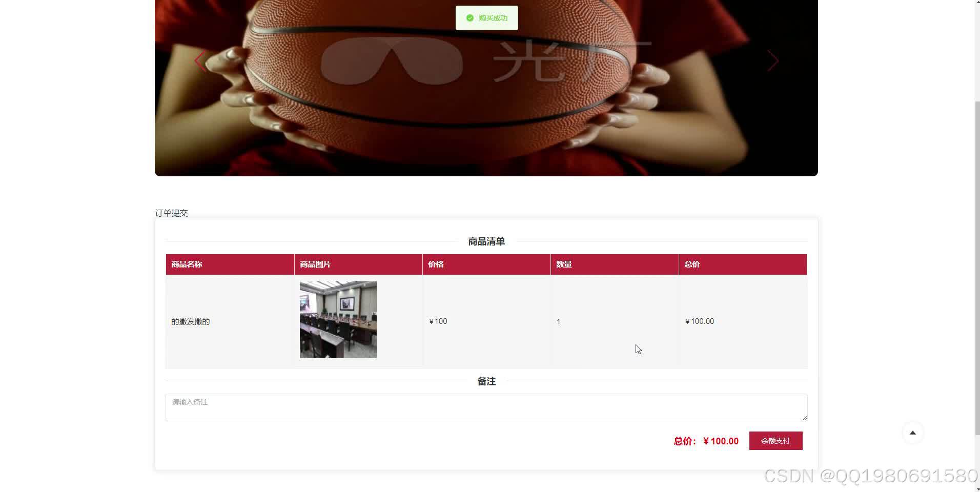Viewport: 980px width, 492px height.
Task: Focus the 请输入备注 remarks textarea
Action: click(x=486, y=407)
